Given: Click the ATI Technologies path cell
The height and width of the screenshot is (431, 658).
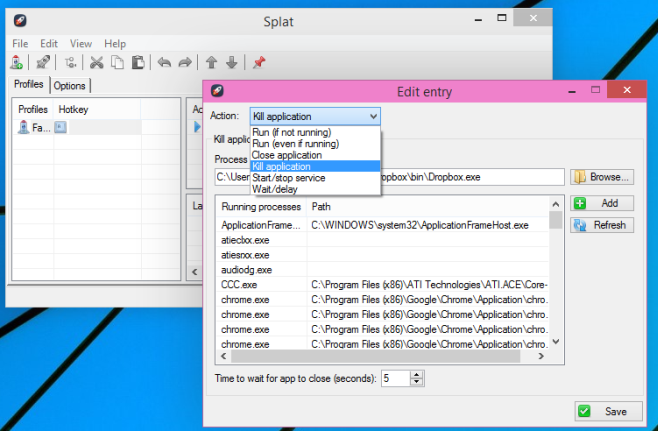Looking at the screenshot, I should (429, 285).
